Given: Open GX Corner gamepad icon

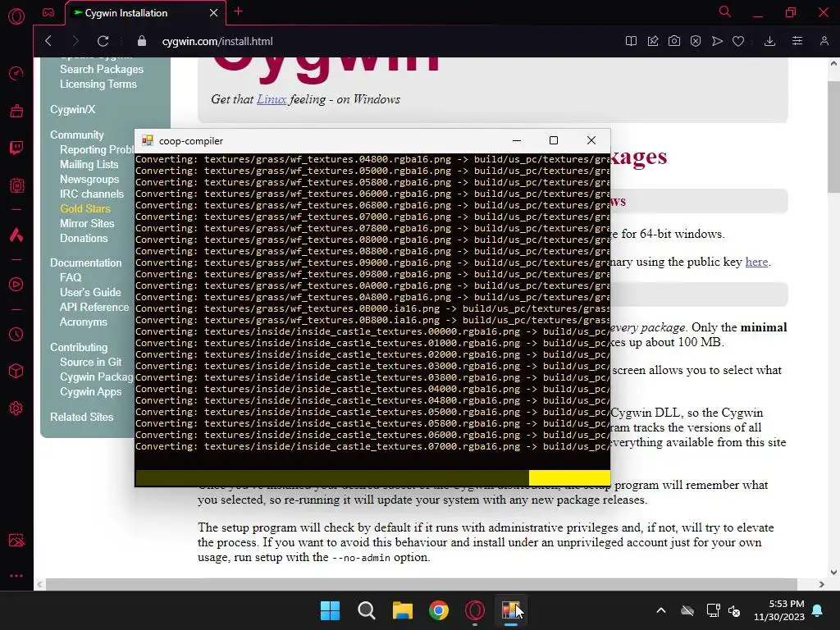Looking at the screenshot, I should point(48,12).
